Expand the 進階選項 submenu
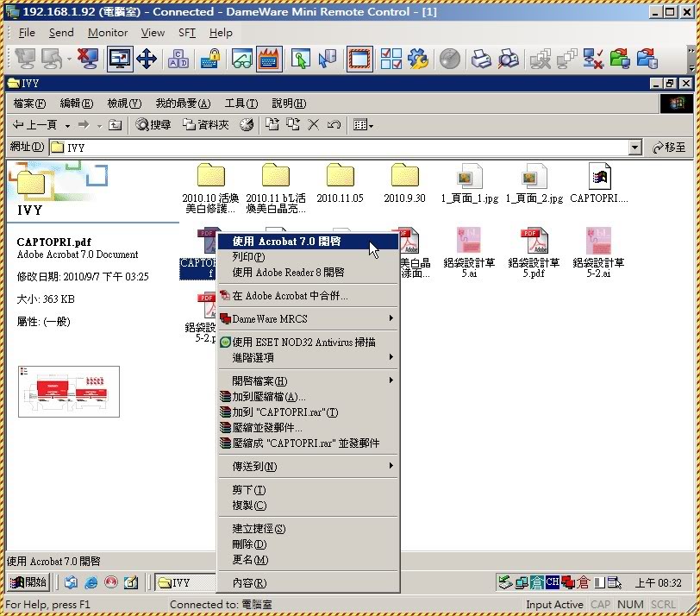Screen dimensions: 700x616 pos(308,357)
